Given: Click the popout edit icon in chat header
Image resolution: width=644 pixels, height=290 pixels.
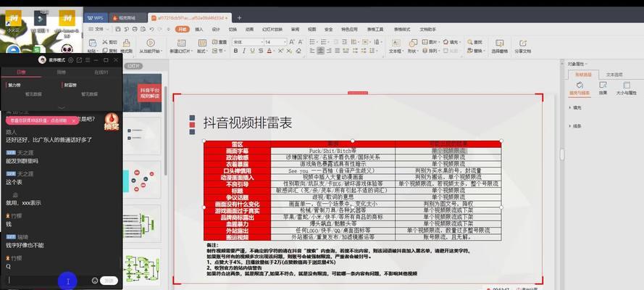Looking at the screenshot, I should tap(79, 60).
